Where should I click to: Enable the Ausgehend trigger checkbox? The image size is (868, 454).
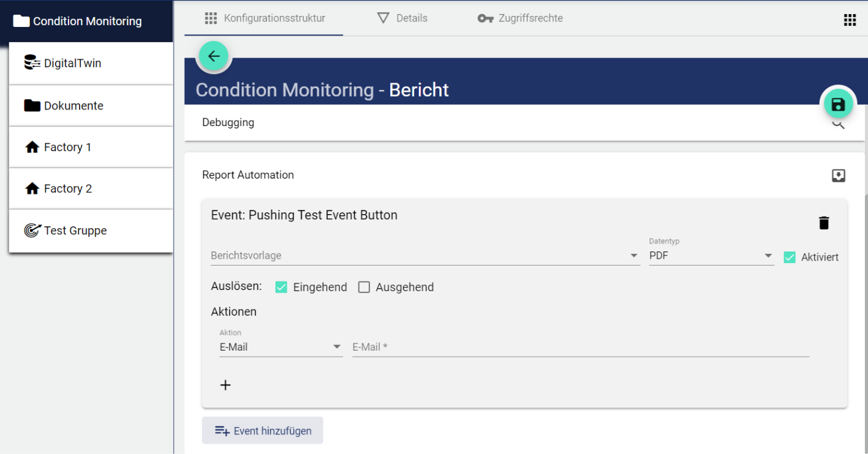pos(364,287)
